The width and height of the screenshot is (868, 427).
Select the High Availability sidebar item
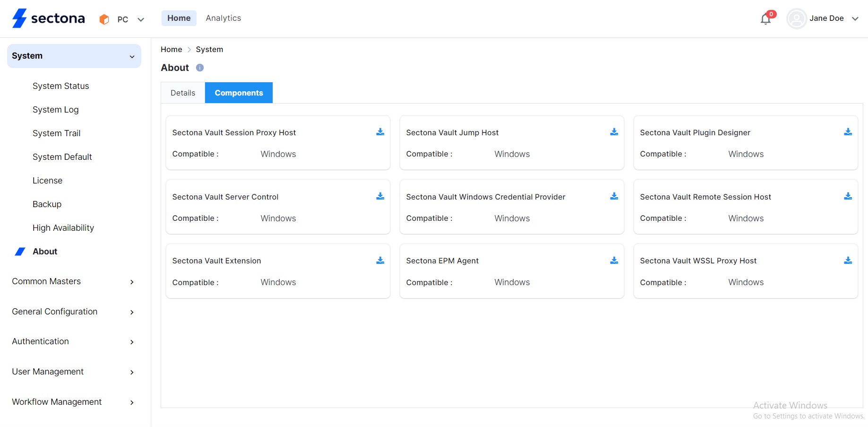(x=63, y=227)
